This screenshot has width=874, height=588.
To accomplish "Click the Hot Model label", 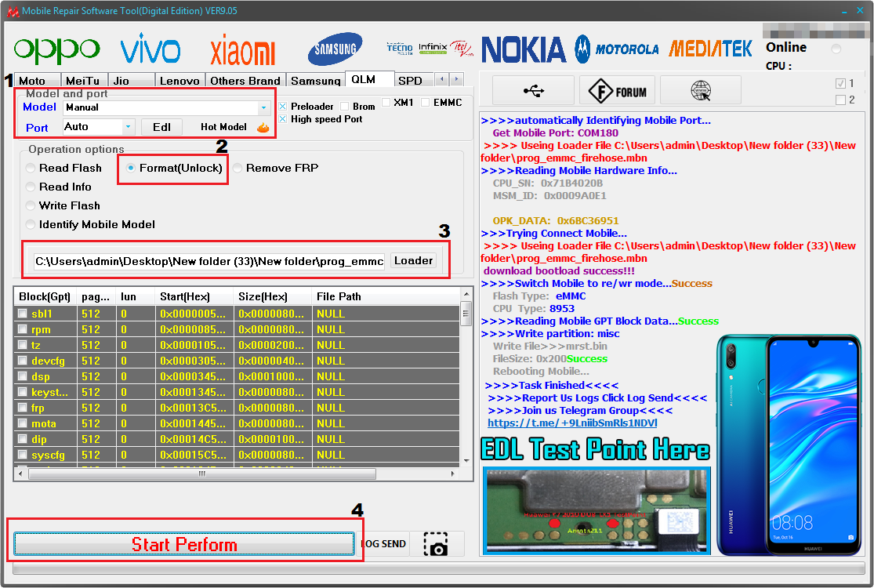I will pyautogui.click(x=223, y=127).
